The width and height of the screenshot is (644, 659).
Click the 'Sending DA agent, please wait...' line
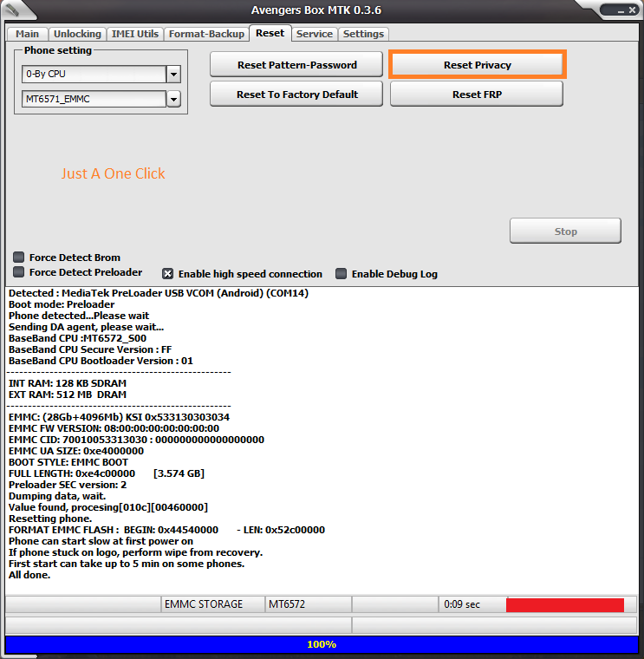86,327
